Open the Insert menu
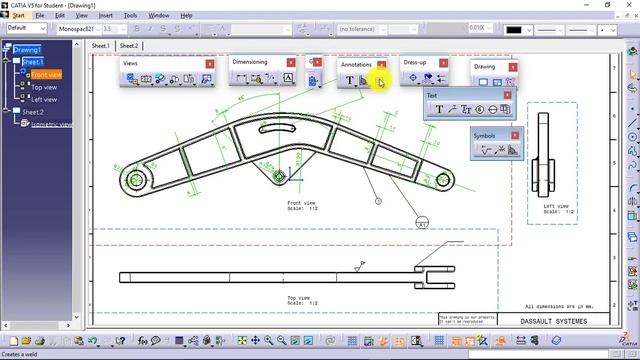 (x=105, y=16)
